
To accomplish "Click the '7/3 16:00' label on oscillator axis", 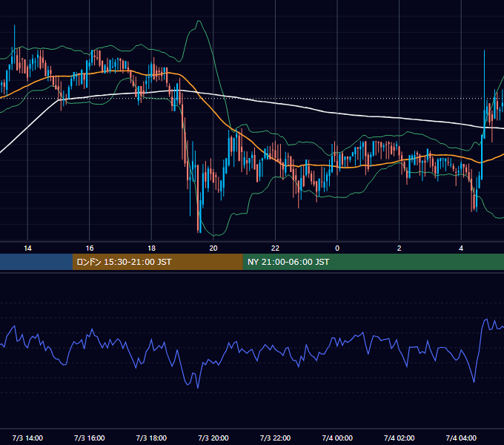I will (90, 438).
